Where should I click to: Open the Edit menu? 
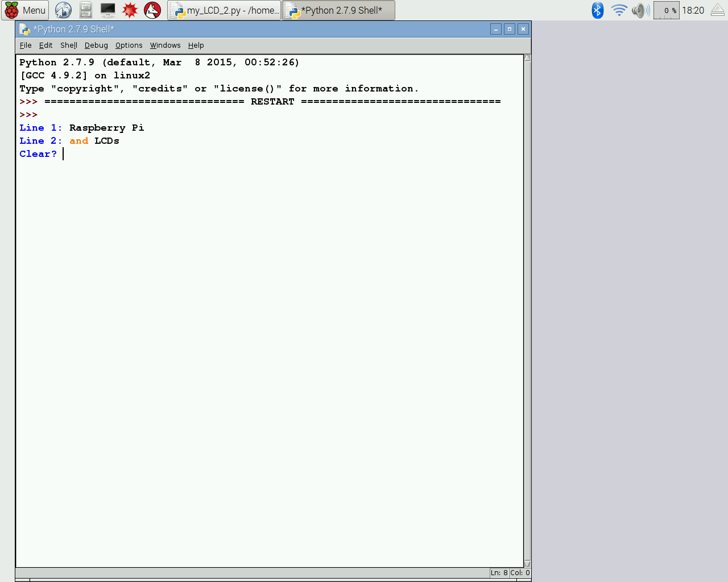(x=45, y=45)
